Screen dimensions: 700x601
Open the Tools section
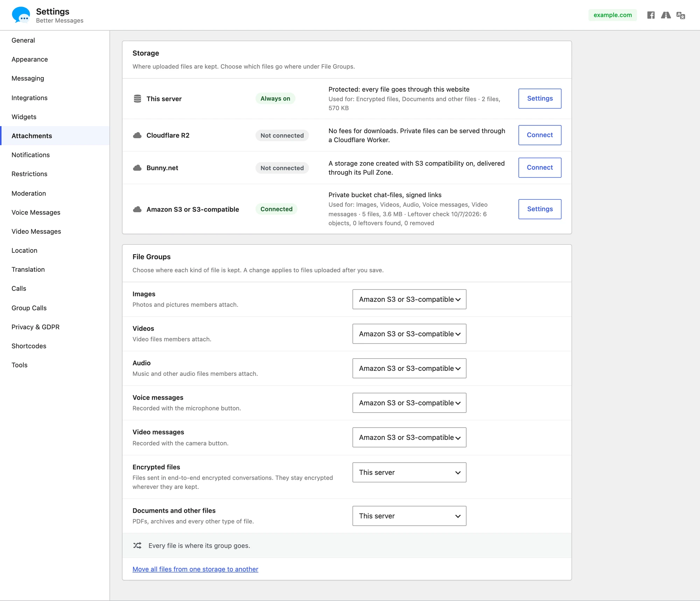tap(55, 365)
